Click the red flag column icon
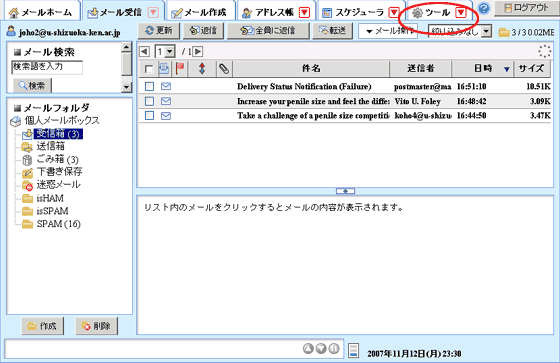This screenshot has width=560, height=363. tap(180, 68)
